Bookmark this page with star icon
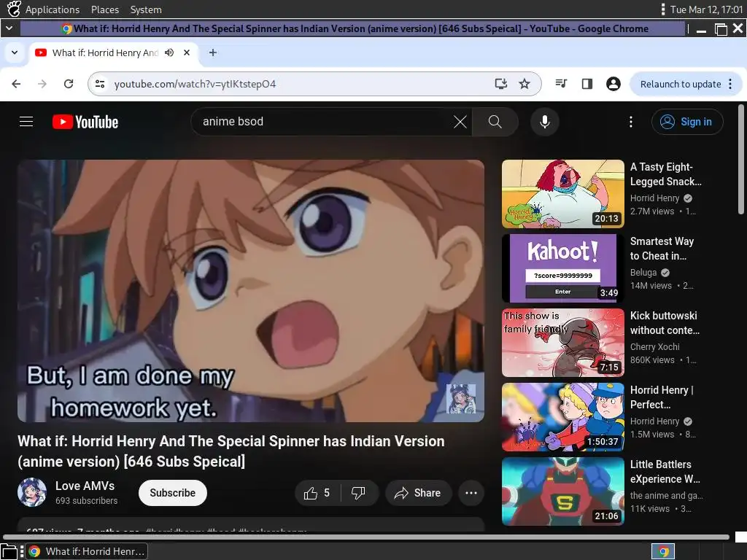This screenshot has height=560, width=747. (x=525, y=84)
